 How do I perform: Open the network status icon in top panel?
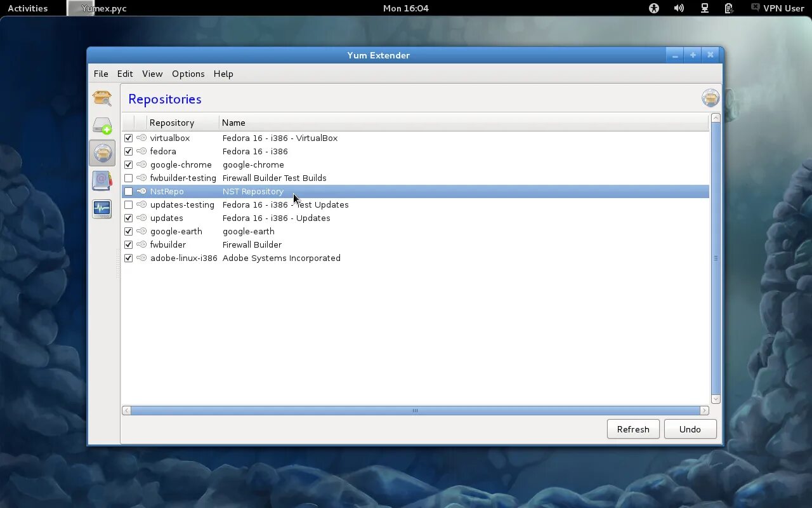[704, 8]
